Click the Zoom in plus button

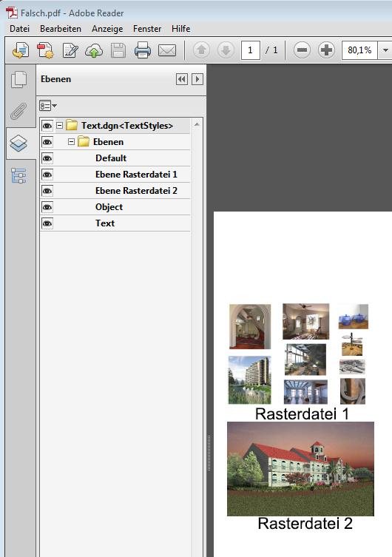tap(326, 50)
